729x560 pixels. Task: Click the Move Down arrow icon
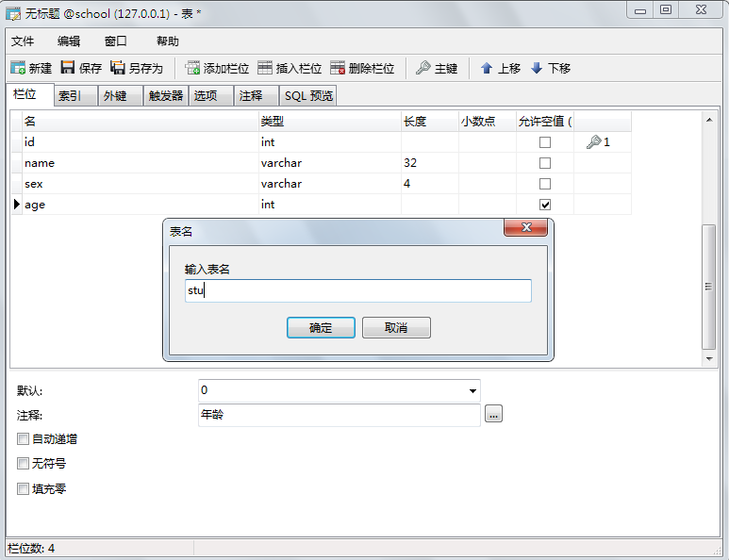(x=537, y=68)
